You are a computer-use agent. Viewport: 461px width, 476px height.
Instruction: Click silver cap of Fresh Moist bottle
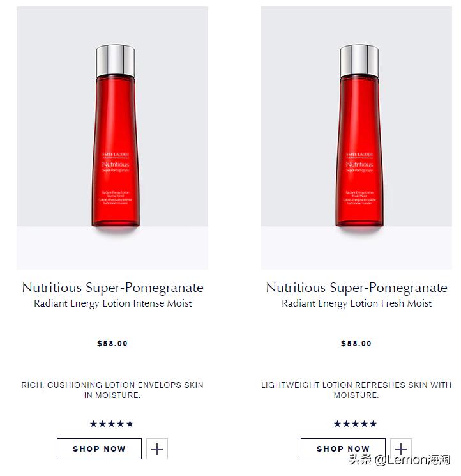click(x=359, y=61)
